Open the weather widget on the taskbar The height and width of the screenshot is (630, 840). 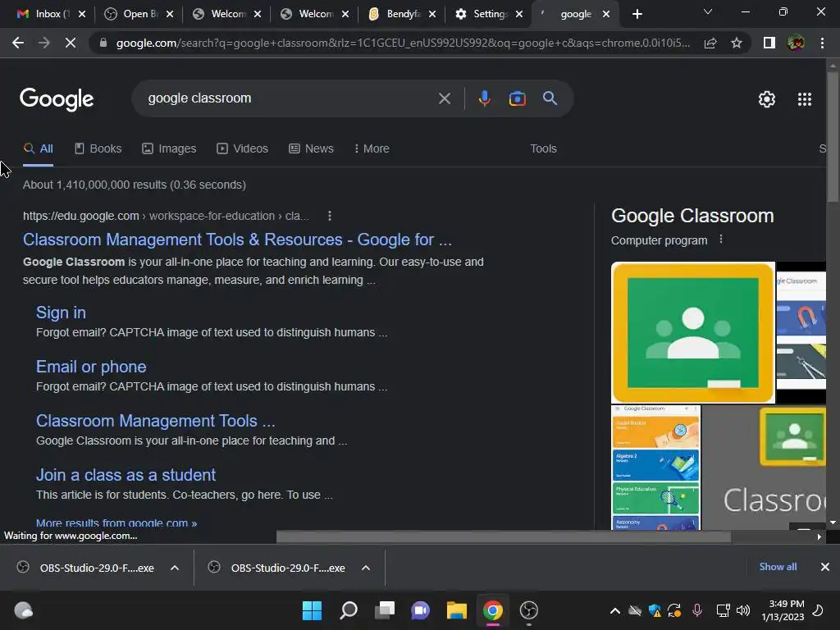tap(23, 610)
